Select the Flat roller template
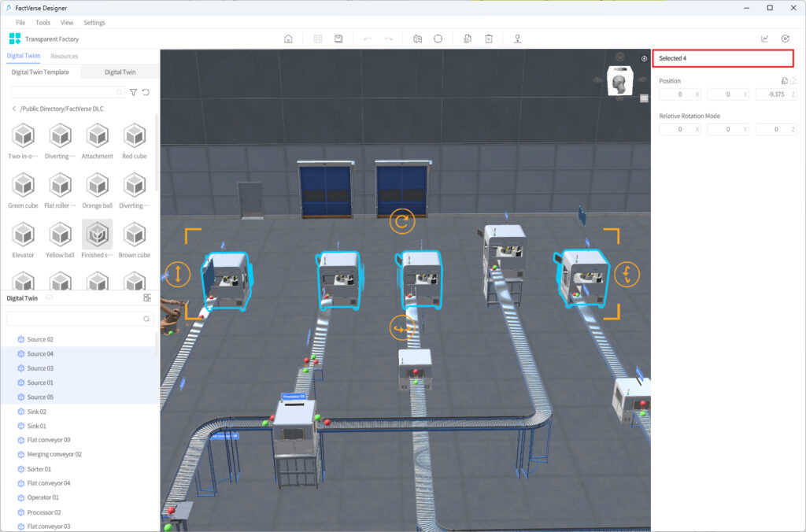806x532 pixels. [60, 190]
